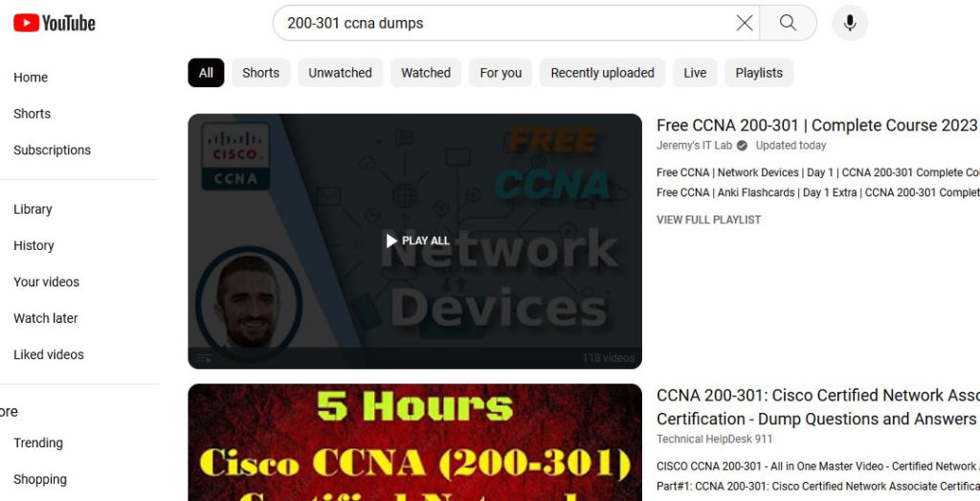
Task: Open 'CISCO CCNA 200-301 - All in One Master Video'
Action: [x=818, y=466]
